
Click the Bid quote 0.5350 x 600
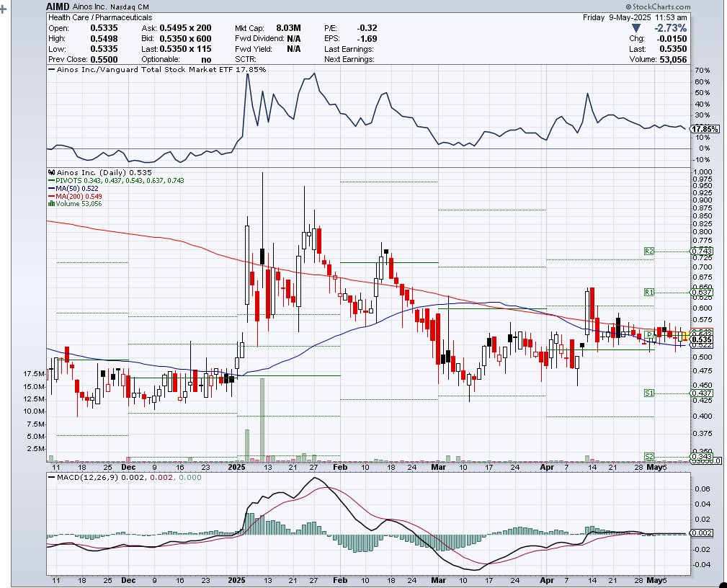185,39
